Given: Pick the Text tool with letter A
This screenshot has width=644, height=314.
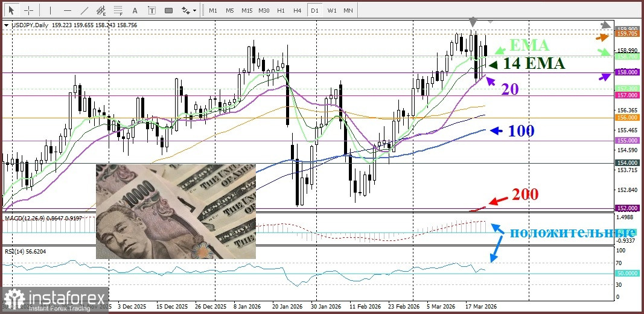Looking at the screenshot, I should pyautogui.click(x=135, y=10).
